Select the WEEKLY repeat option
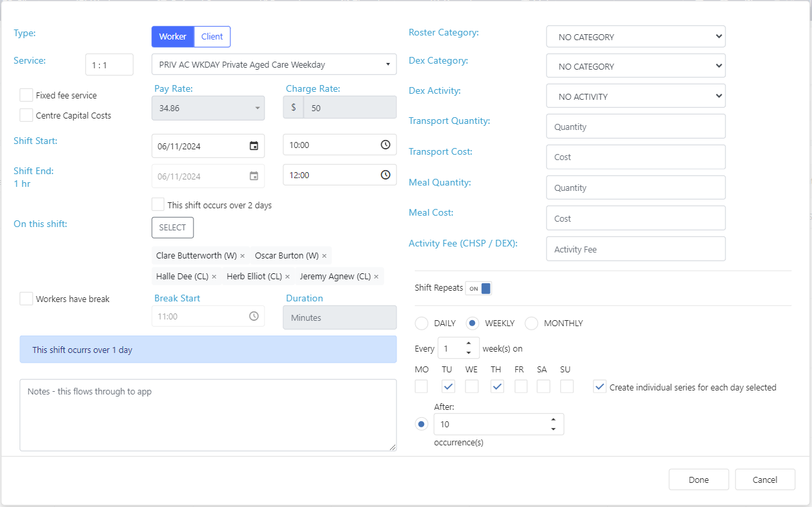This screenshot has height=507, width=812. coord(472,323)
